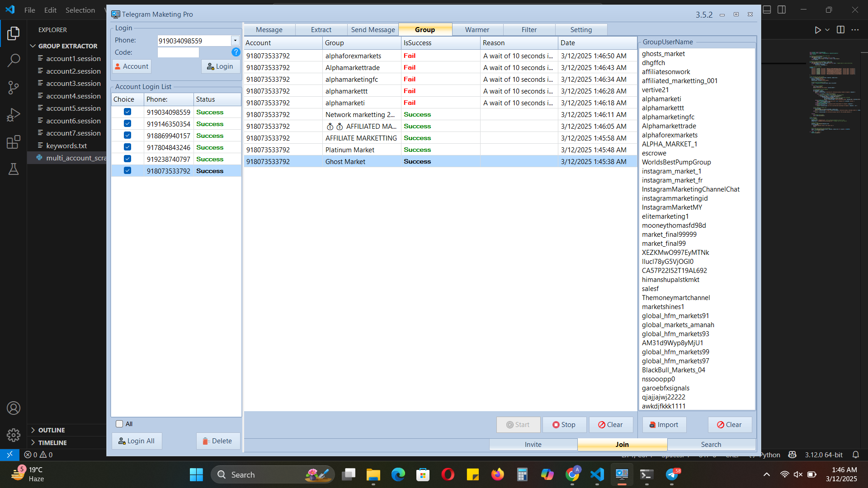
Task: Open the Search sub-tab
Action: click(711, 445)
